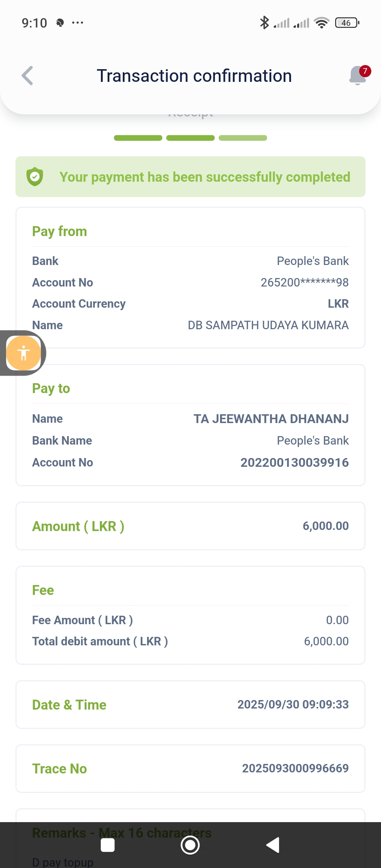Open recent apps square button
Viewport: 381px width, 868px height.
(x=108, y=845)
